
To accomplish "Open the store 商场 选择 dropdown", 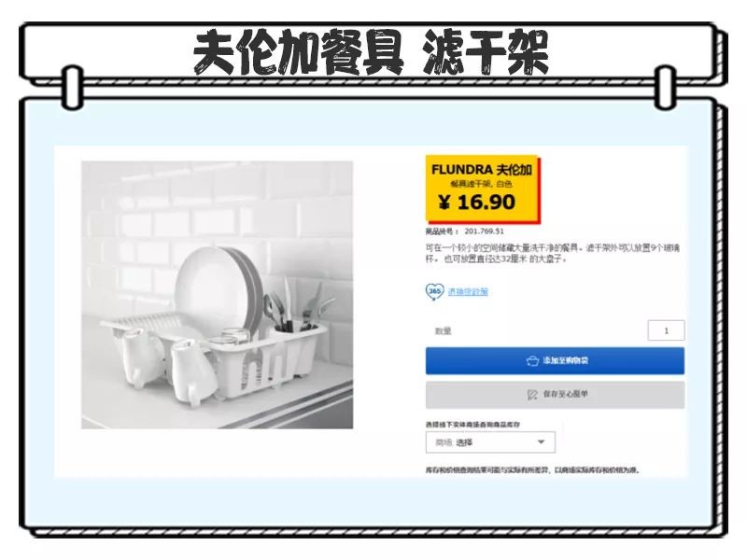I will point(490,442).
